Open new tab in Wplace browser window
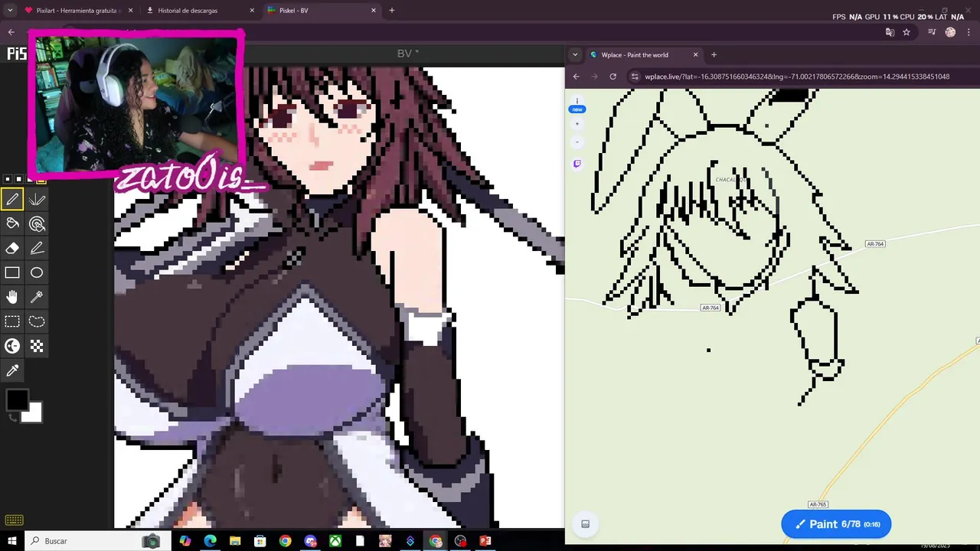The width and height of the screenshot is (980, 551). tap(714, 55)
